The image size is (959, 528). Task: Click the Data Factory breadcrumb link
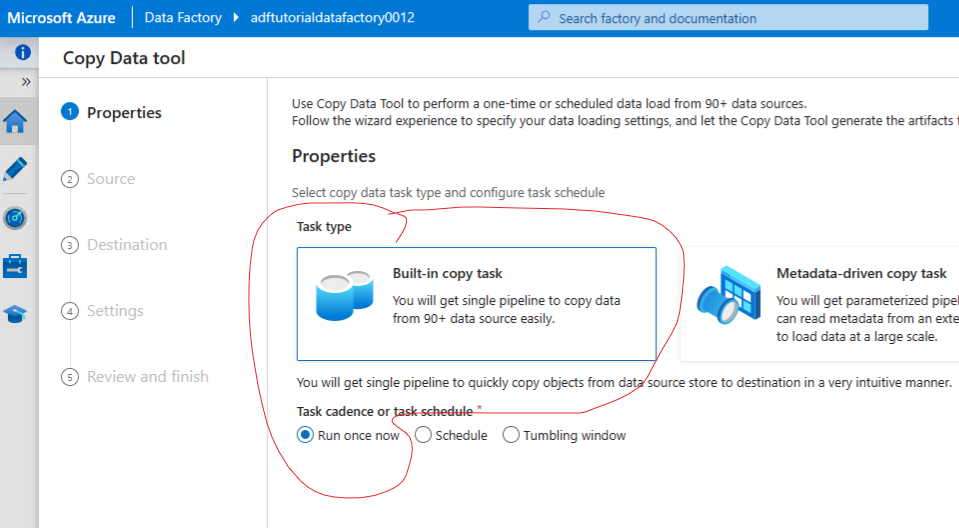(183, 17)
